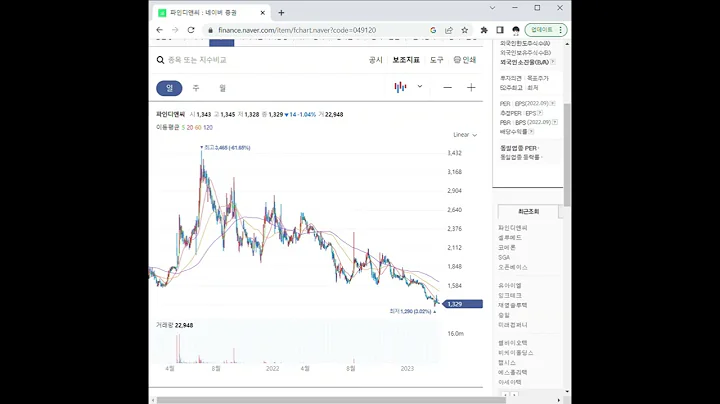This screenshot has width=720, height=404.
Task: Click the 동일업종 PER link
Action: click(x=518, y=148)
